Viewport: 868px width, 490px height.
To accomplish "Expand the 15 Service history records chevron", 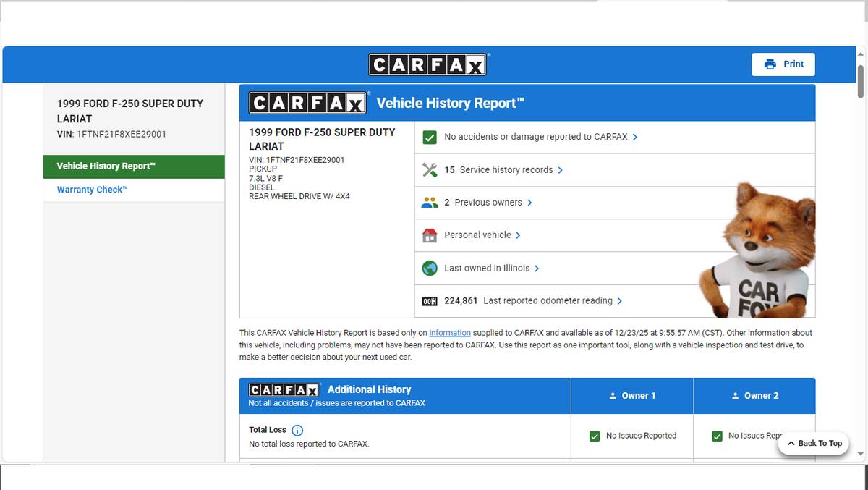I will [x=561, y=170].
